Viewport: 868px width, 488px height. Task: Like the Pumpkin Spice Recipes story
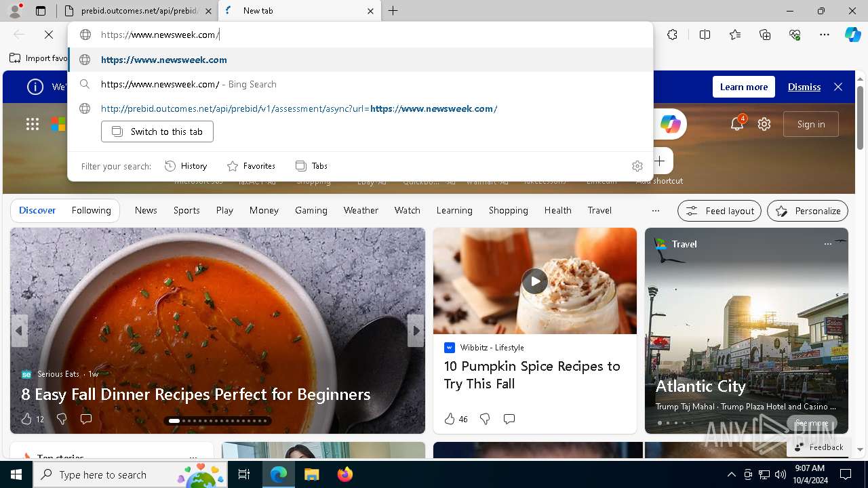(x=449, y=419)
